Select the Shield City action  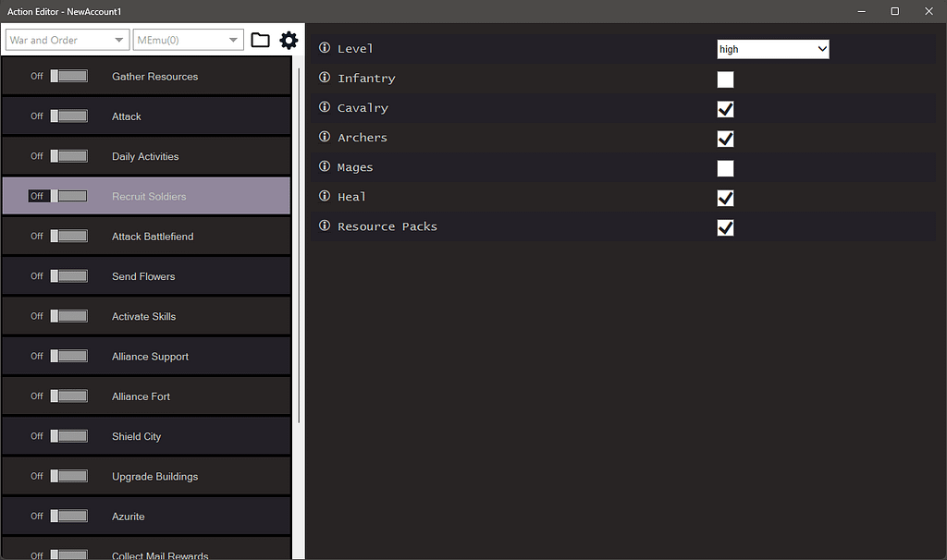pos(146,435)
